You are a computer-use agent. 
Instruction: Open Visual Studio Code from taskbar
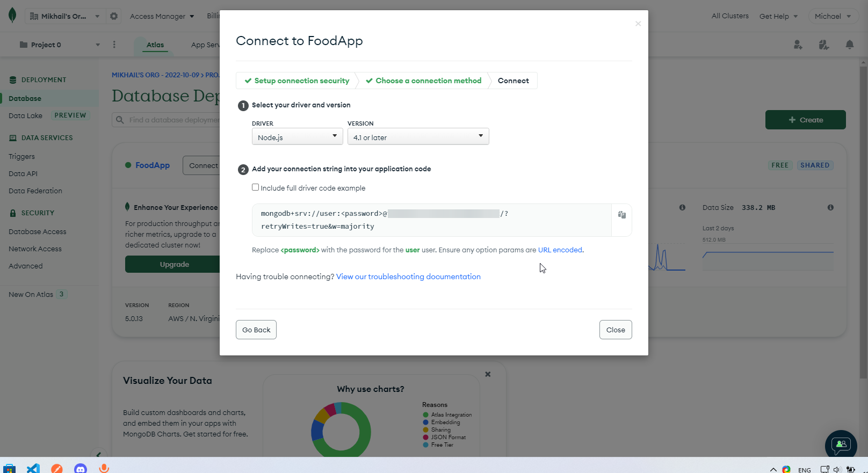[x=33, y=468]
